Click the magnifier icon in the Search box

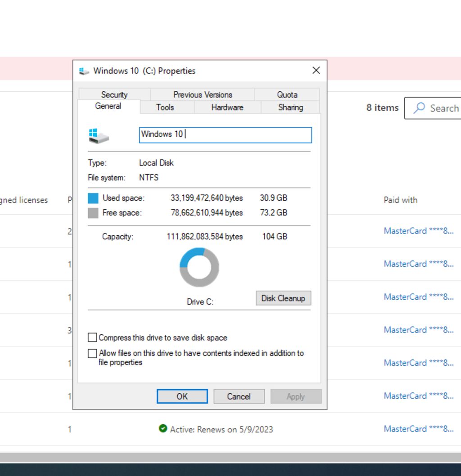tap(419, 108)
